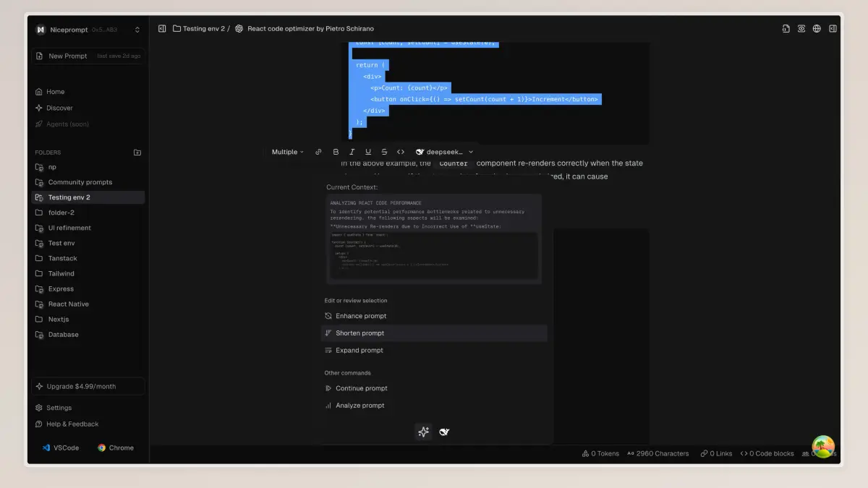
Task: Apply strikethrough to selected text
Action: coord(384,152)
